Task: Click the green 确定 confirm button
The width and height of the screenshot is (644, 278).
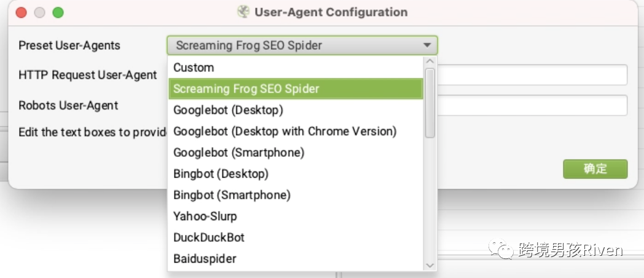Action: coord(595,169)
